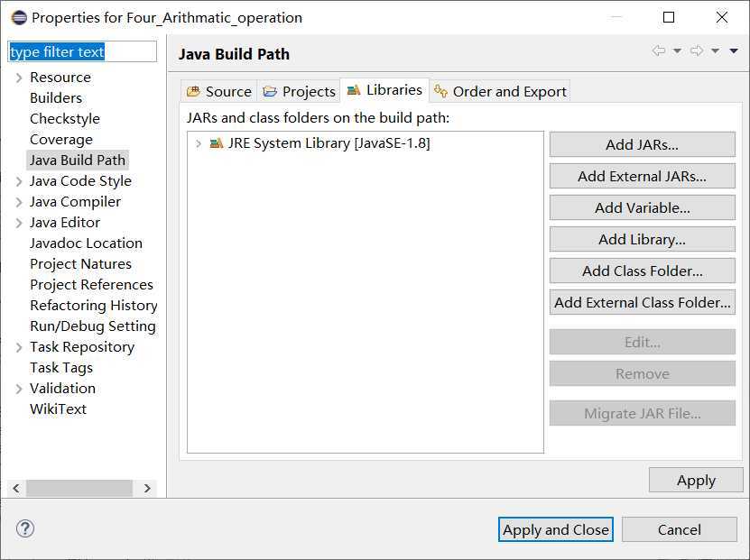Image resolution: width=750 pixels, height=560 pixels.
Task: Expand the Resource tree node
Action: pos(19,78)
